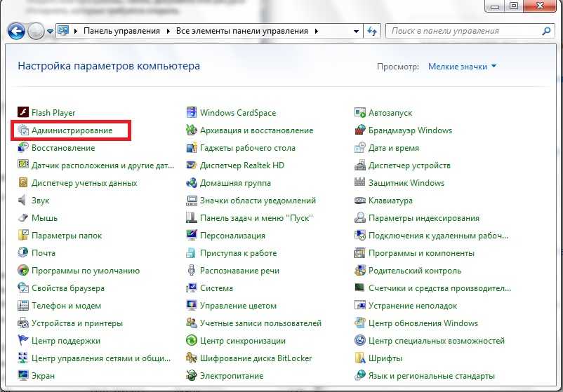Click the Система icon
The width and height of the screenshot is (563, 392).
coord(192,288)
